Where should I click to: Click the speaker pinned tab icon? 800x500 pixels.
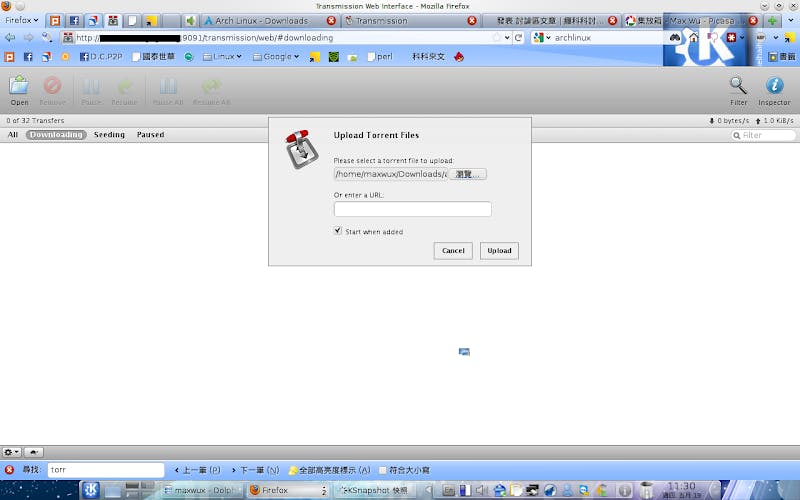(190, 20)
